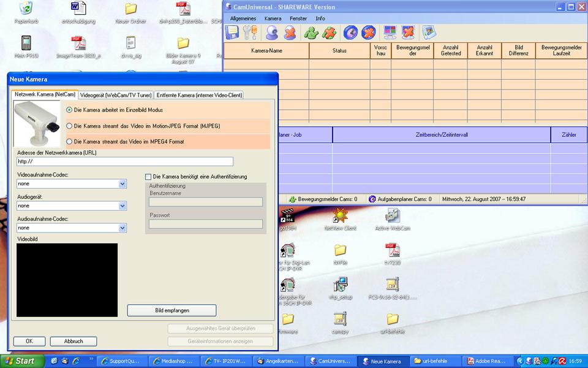Select the MPEG4 Format stream radio option
The image size is (588, 368).
[69, 142]
